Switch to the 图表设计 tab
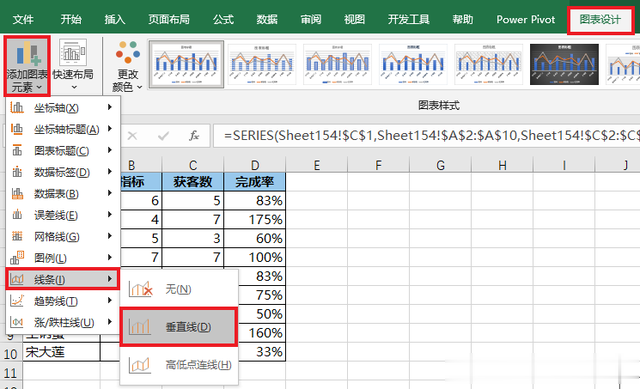The height and width of the screenshot is (389, 640). coord(600,20)
